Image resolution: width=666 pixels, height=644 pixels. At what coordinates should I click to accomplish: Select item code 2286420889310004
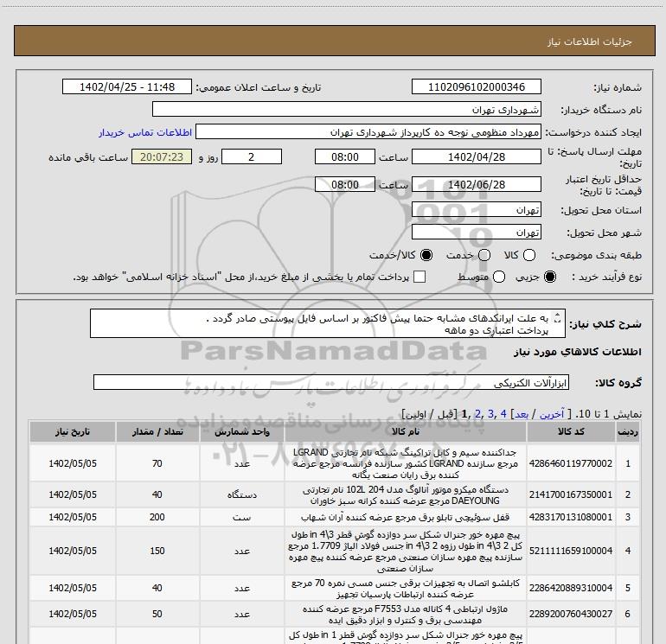[x=571, y=588]
